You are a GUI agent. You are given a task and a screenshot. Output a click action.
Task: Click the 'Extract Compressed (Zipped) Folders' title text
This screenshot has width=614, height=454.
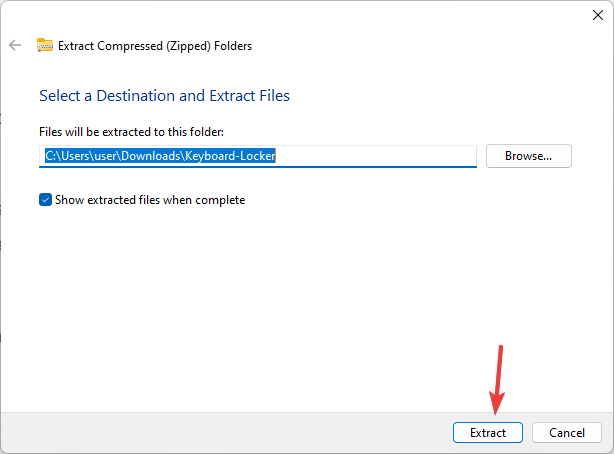(155, 45)
